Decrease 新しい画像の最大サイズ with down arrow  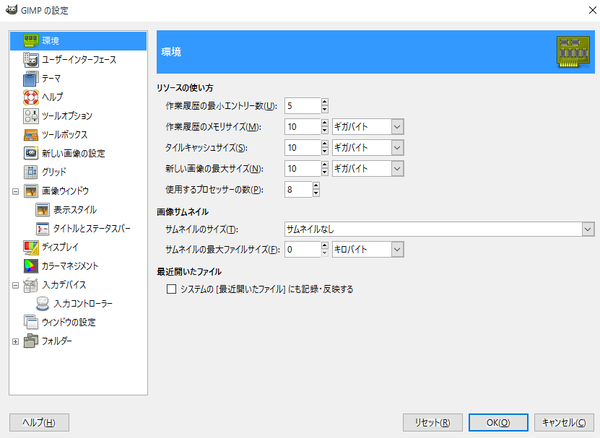[x=325, y=173]
